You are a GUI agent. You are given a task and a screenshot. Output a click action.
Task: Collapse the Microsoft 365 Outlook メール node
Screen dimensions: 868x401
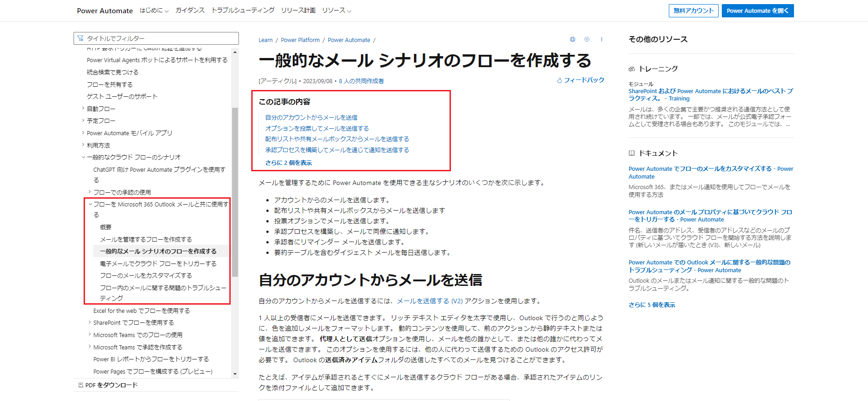[90, 204]
